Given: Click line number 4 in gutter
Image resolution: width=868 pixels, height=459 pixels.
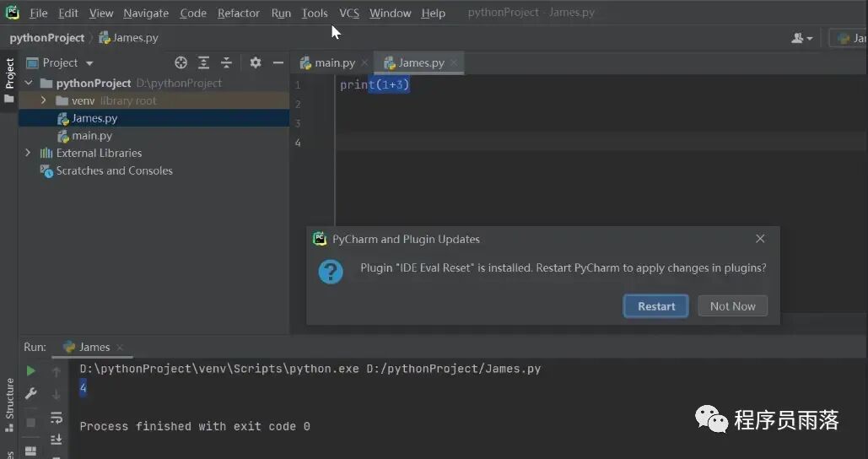Looking at the screenshot, I should [x=298, y=143].
